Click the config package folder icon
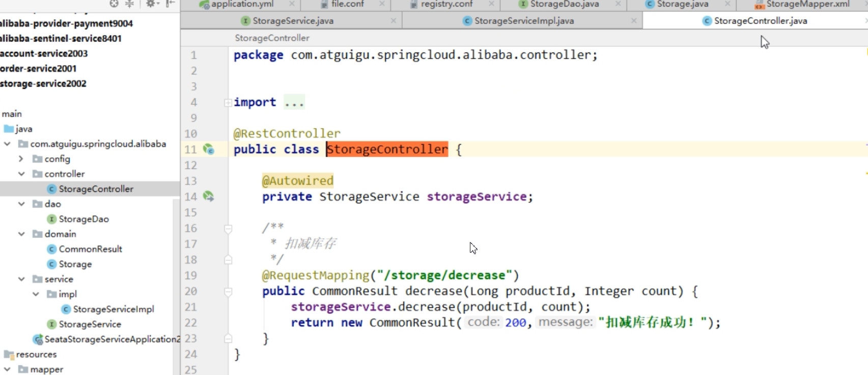The image size is (868, 375). pos(37,159)
